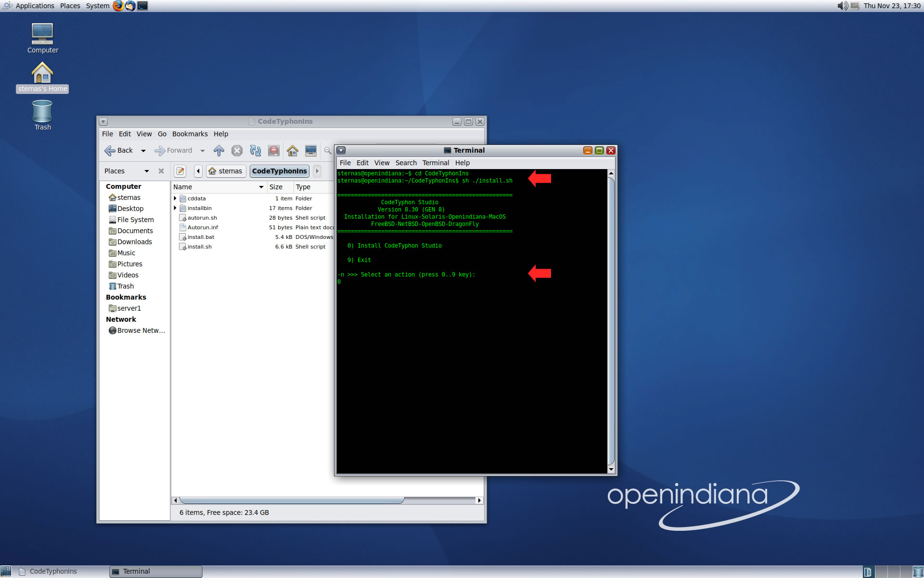Click the CodeTyphonIns path bar button

[x=280, y=171]
